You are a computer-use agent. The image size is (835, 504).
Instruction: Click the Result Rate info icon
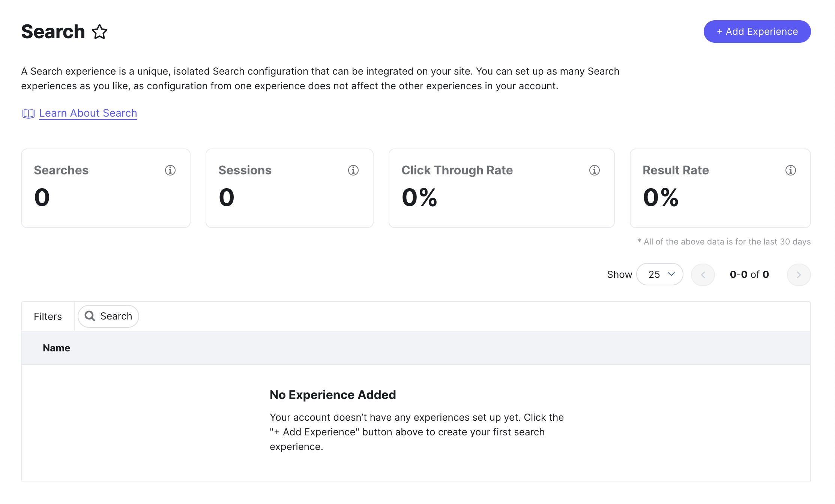[x=791, y=170]
